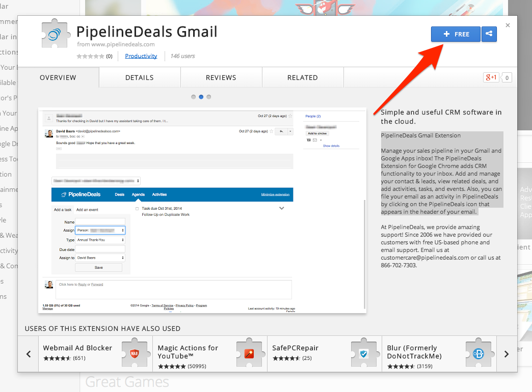
Task: Switch to the DETAILS tab
Action: pyautogui.click(x=140, y=78)
